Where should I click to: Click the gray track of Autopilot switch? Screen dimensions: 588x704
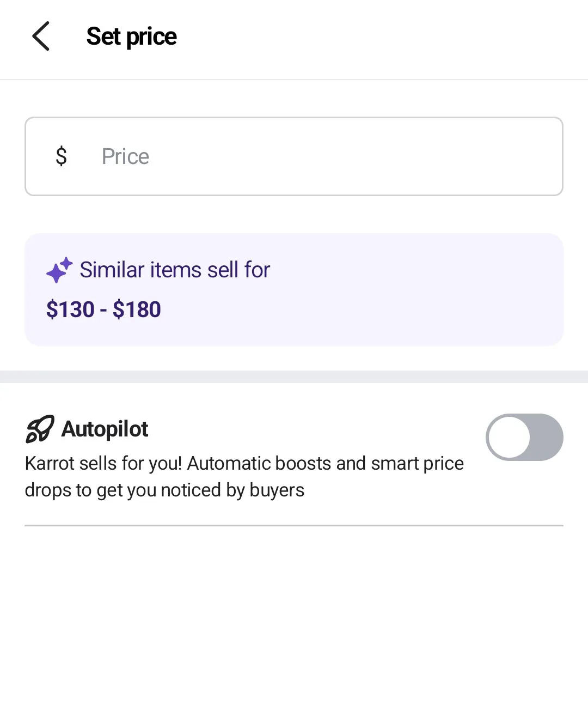[x=546, y=437]
